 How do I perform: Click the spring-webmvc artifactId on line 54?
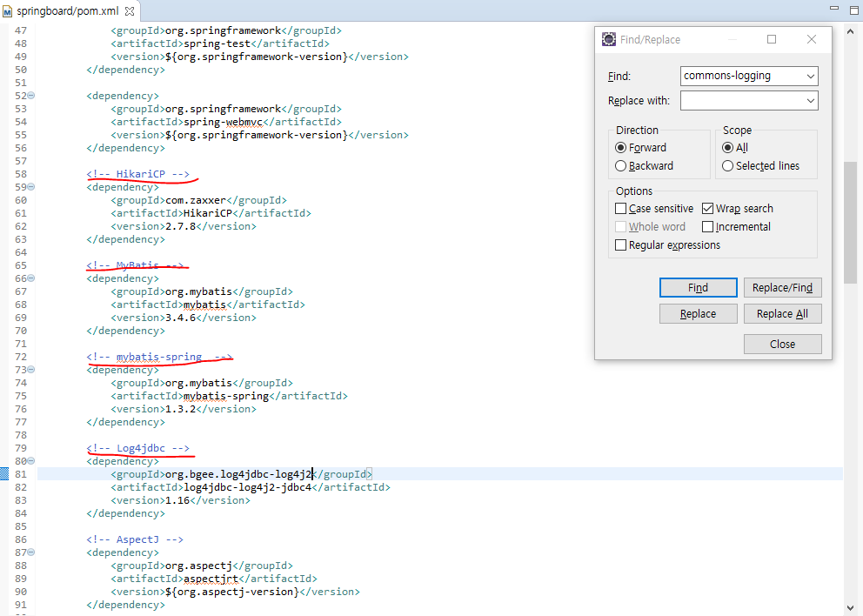click(223, 122)
